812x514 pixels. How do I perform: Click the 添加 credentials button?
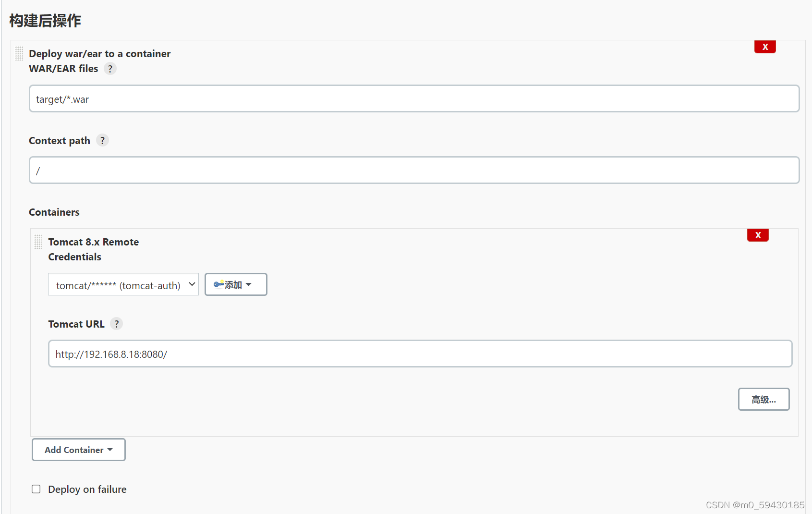click(236, 284)
